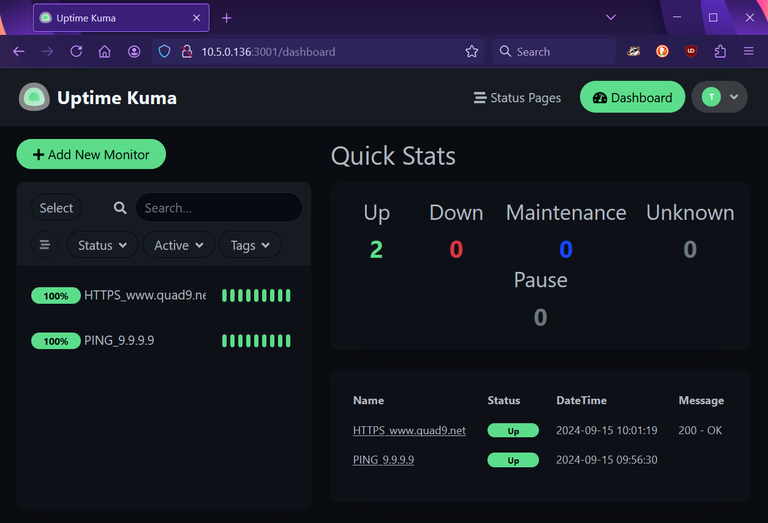Open the uBlock Origin extension icon
Image resolution: width=768 pixels, height=523 pixels.
click(691, 51)
